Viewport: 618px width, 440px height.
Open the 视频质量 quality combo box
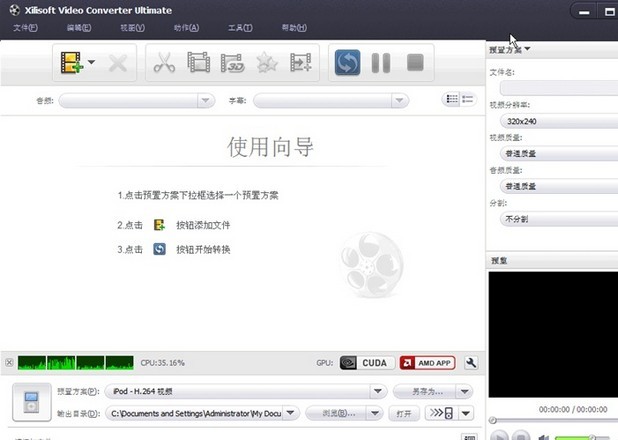(559, 153)
